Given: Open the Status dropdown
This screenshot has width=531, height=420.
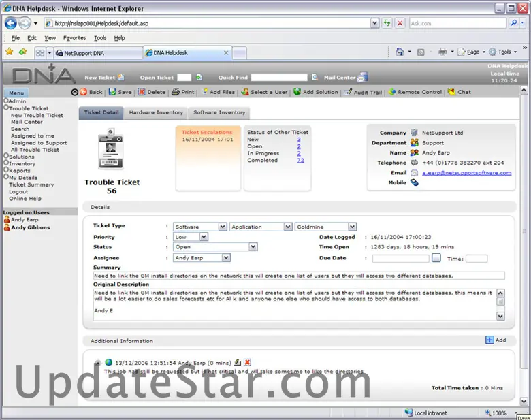Looking at the screenshot, I should point(253,246).
